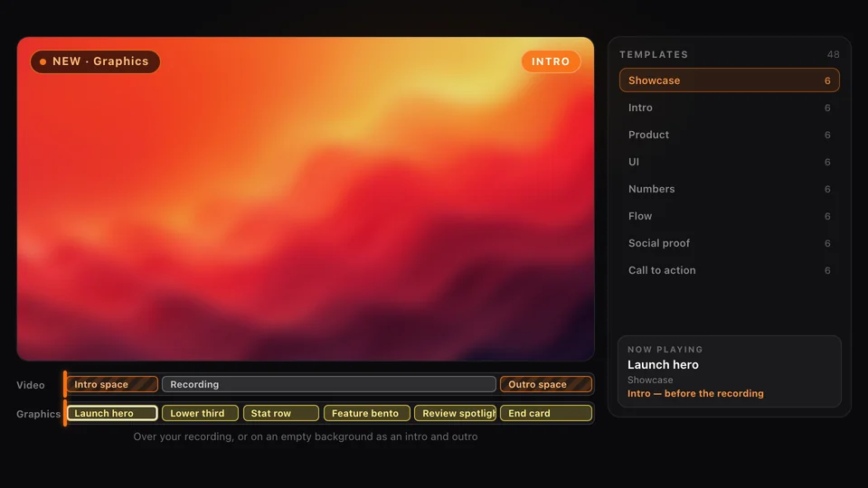
Task: Select the End card graphics clip
Action: pyautogui.click(x=546, y=413)
